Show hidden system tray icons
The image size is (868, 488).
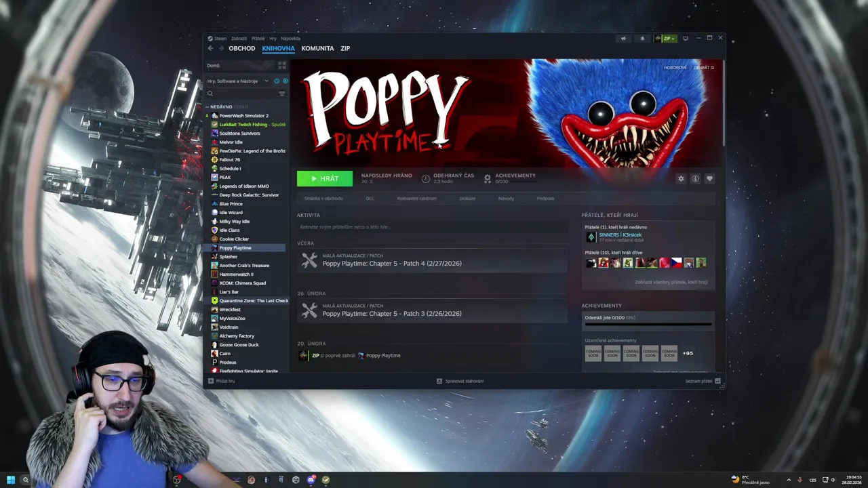click(788, 480)
